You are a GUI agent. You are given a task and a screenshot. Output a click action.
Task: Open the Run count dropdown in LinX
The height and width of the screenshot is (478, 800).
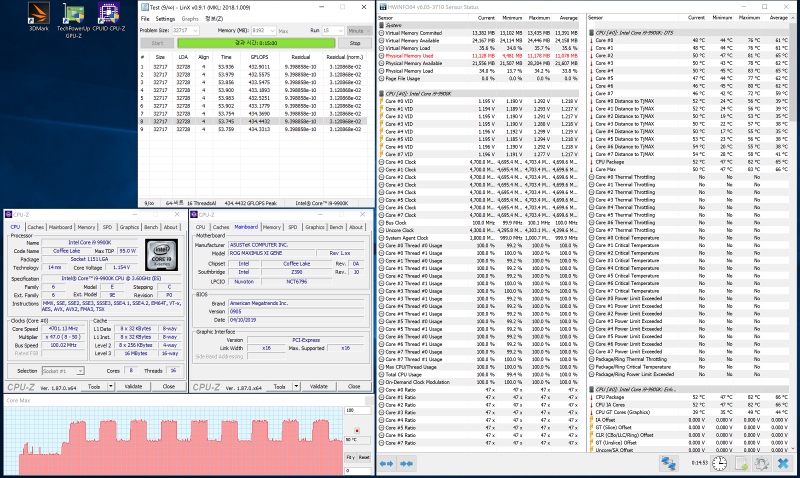click(x=340, y=31)
